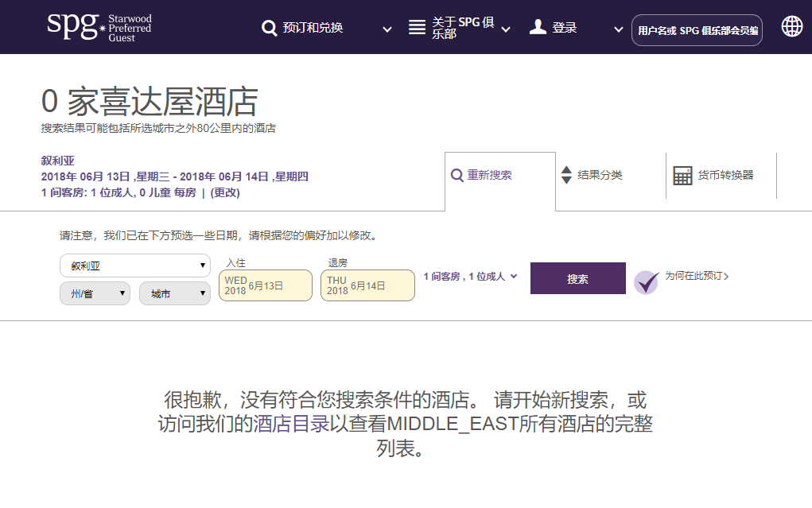Click the magnifier icon beside 预订和兑换
812x508 pixels.
[270, 27]
